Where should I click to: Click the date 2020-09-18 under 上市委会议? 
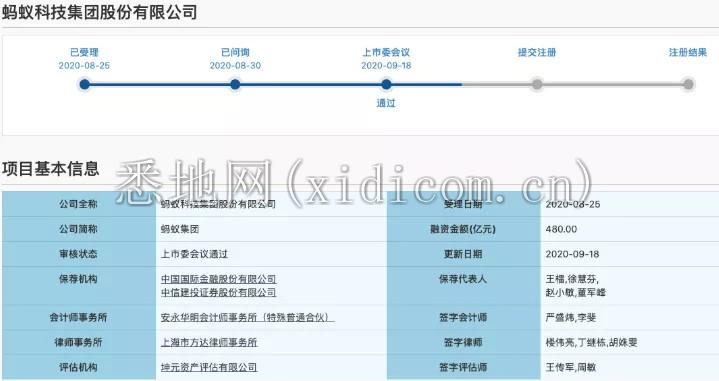tap(386, 66)
